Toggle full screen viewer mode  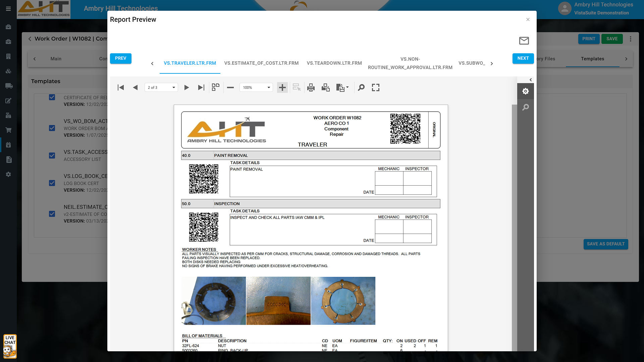coord(376,87)
